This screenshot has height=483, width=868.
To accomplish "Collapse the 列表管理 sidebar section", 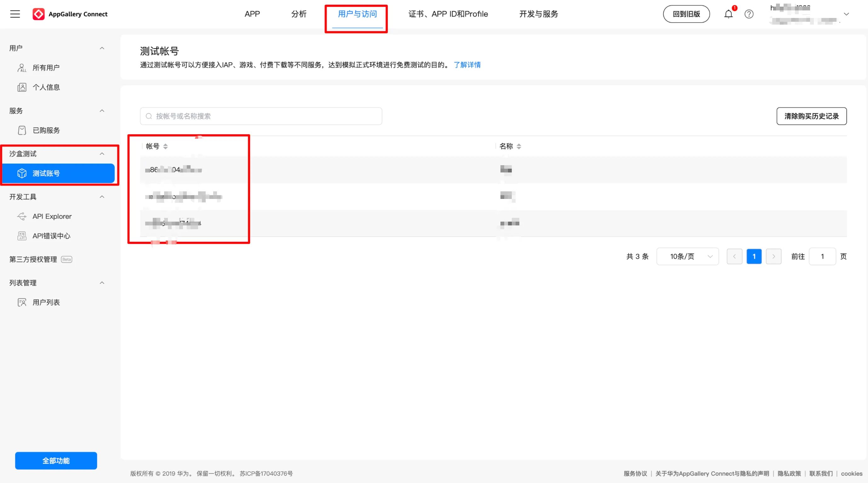I will pos(102,283).
